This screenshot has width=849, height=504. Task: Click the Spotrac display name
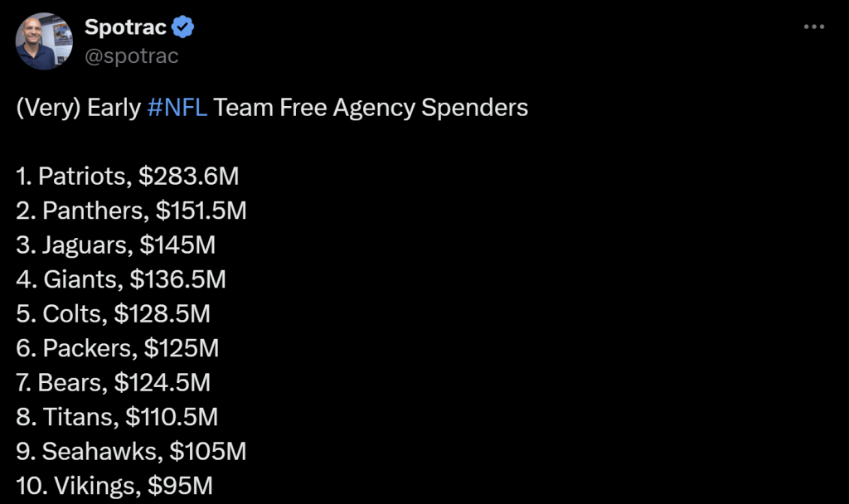[x=125, y=27]
